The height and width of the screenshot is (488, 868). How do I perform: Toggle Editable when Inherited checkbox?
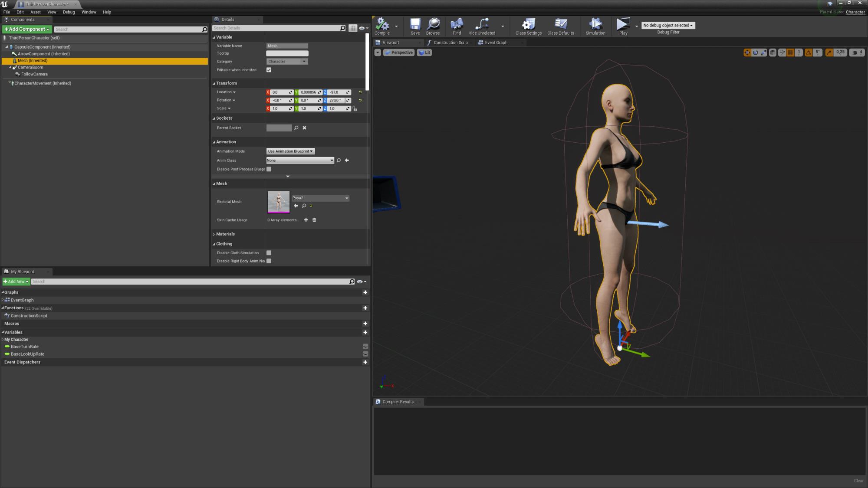269,70
